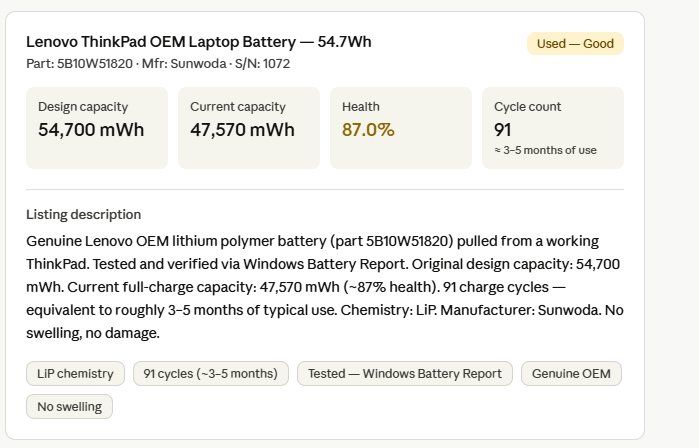Click the Current capacity stat card
The image size is (699, 448).
249,128
